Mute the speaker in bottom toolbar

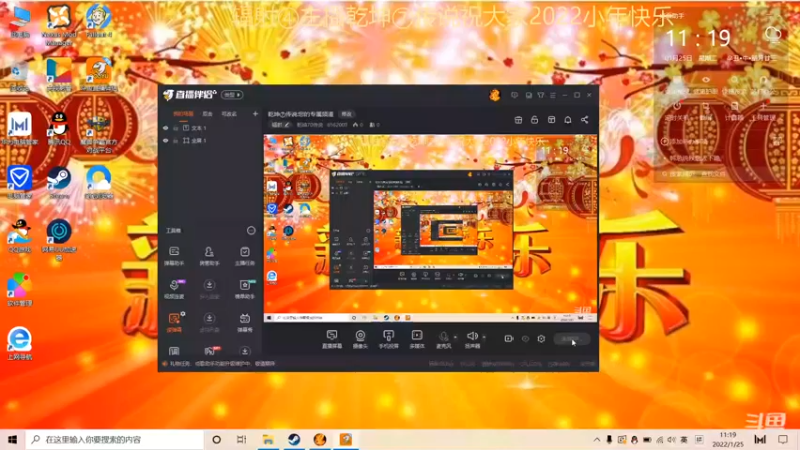click(x=472, y=339)
